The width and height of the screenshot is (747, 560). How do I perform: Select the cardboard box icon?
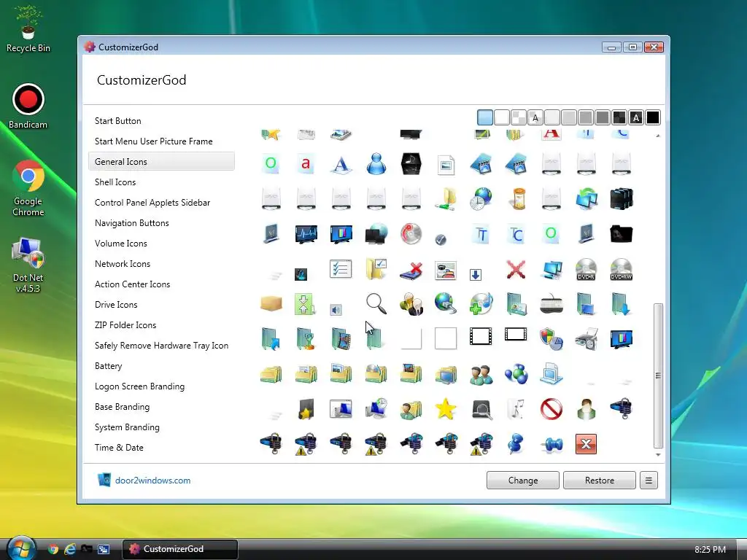tap(271, 303)
